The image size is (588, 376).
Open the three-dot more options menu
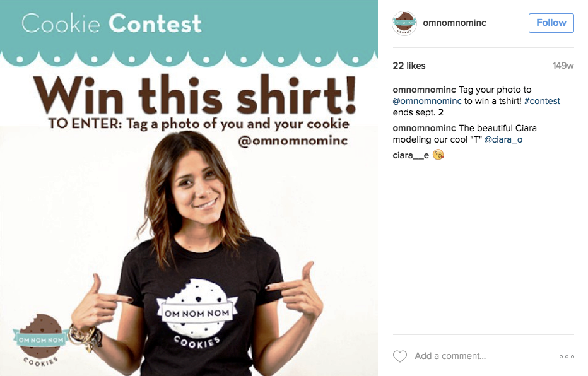[567, 356]
